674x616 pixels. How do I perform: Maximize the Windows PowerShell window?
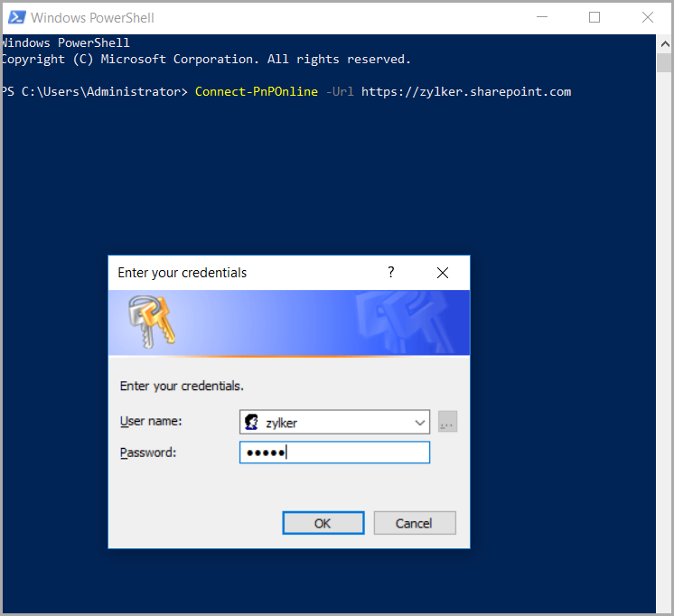(x=594, y=17)
